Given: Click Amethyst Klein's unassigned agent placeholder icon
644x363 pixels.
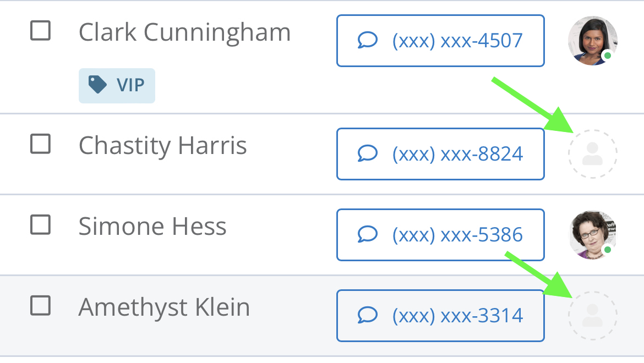Looking at the screenshot, I should pyautogui.click(x=592, y=315).
